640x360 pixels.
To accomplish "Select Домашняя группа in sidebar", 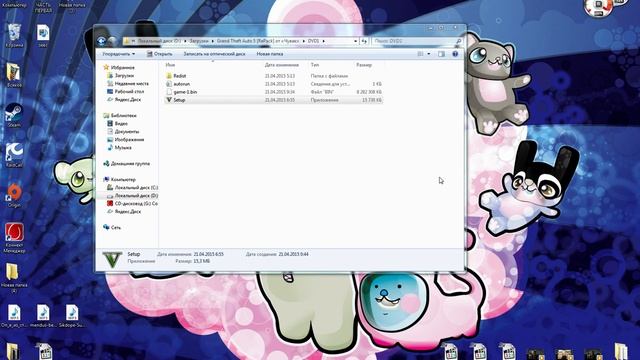I will pyautogui.click(x=127, y=163).
